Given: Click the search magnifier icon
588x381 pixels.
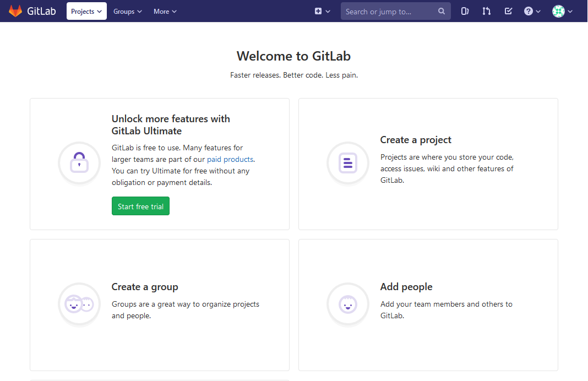Looking at the screenshot, I should click(442, 12).
